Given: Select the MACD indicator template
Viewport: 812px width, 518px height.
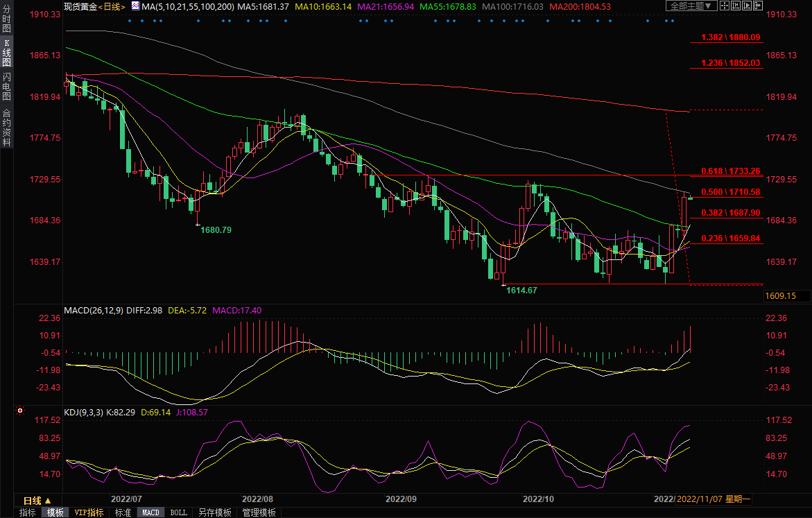Looking at the screenshot, I should pyautogui.click(x=150, y=512).
